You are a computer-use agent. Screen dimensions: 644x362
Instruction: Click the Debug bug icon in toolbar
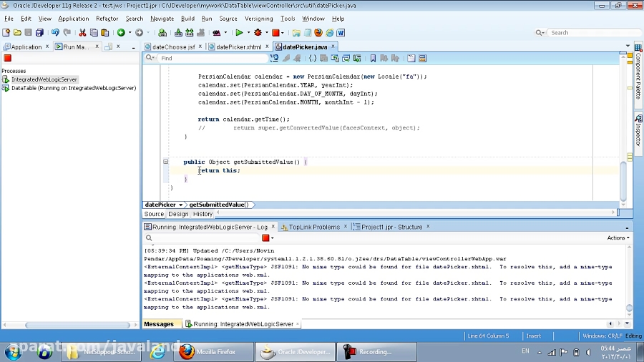pos(258,32)
